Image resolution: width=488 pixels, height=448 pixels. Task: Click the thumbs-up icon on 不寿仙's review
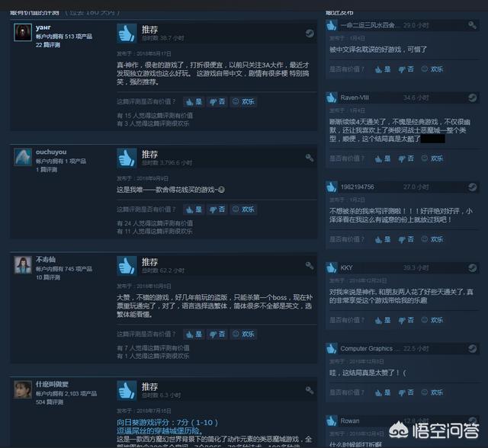[x=127, y=266]
